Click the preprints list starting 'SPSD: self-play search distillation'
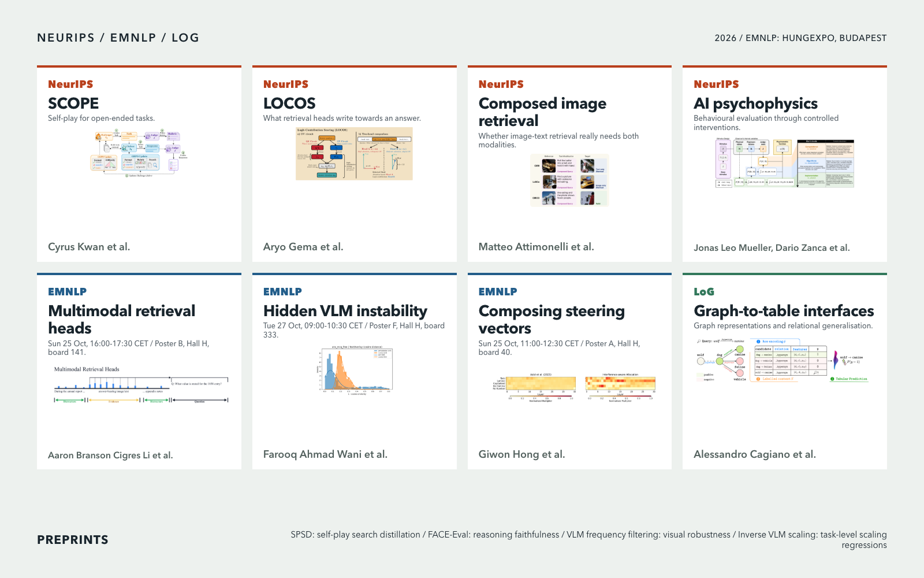 (588, 540)
